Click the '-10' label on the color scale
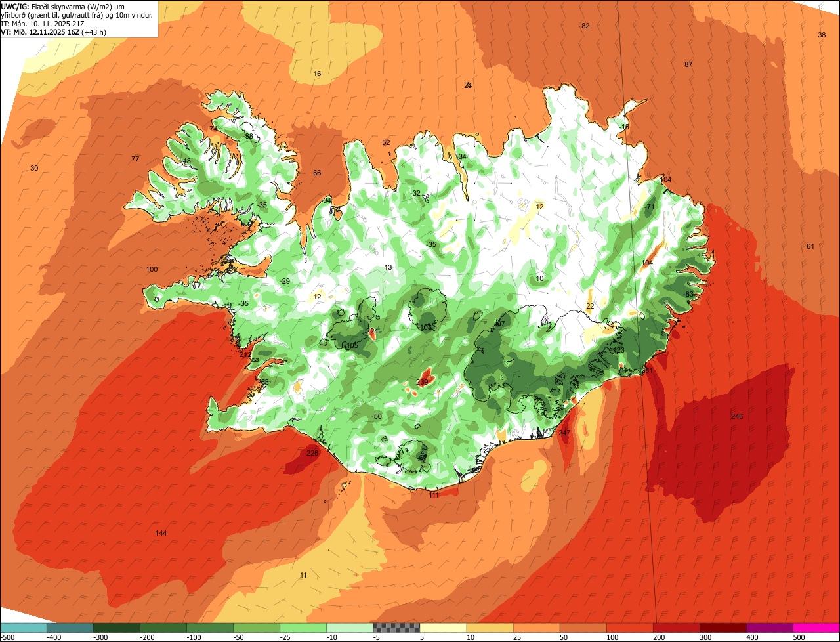 point(333,637)
